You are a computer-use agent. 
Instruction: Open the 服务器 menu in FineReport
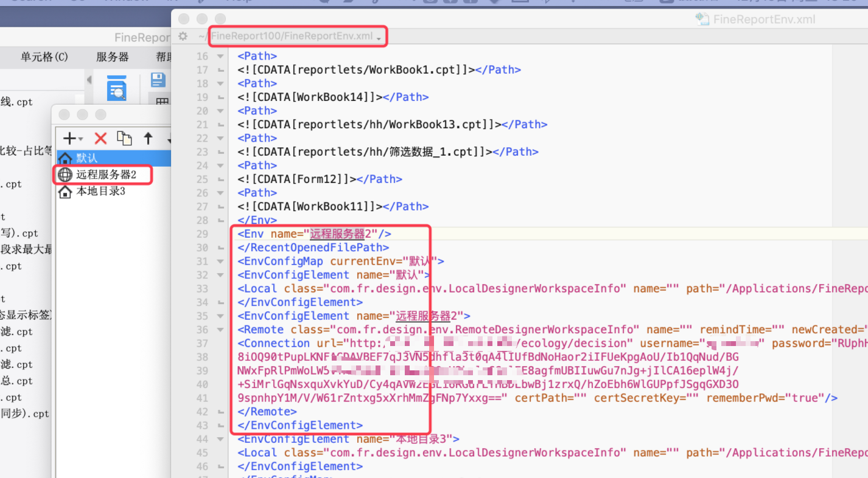point(113,57)
